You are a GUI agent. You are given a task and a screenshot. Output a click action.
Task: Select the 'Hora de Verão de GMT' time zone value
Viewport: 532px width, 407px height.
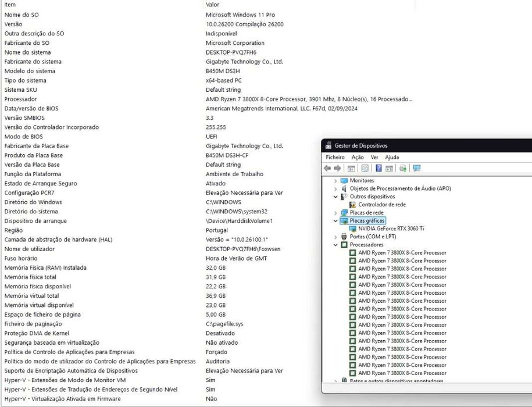click(x=236, y=258)
